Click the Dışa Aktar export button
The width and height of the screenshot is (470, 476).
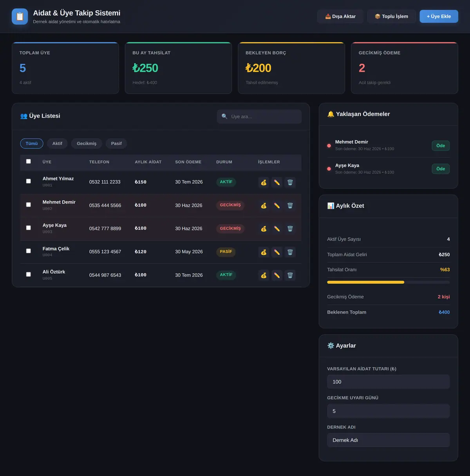[340, 16]
